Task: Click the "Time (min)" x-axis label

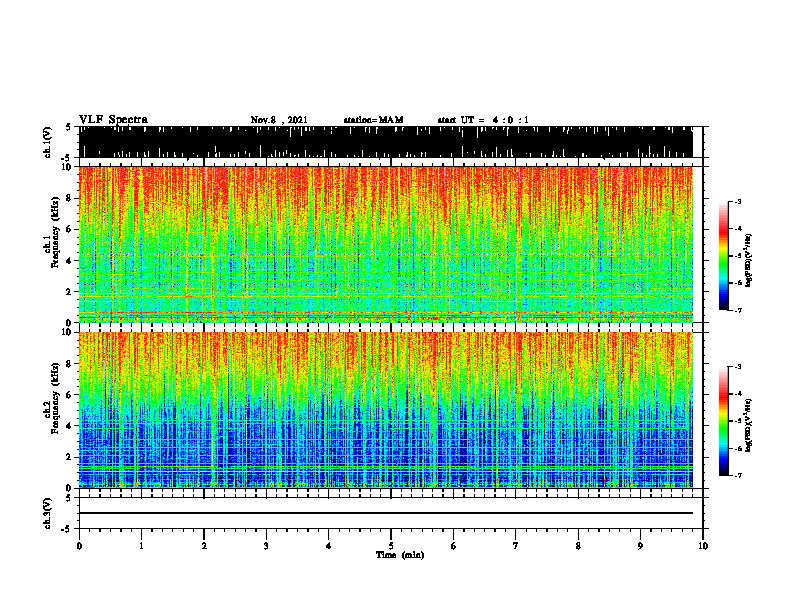Action: (x=400, y=555)
